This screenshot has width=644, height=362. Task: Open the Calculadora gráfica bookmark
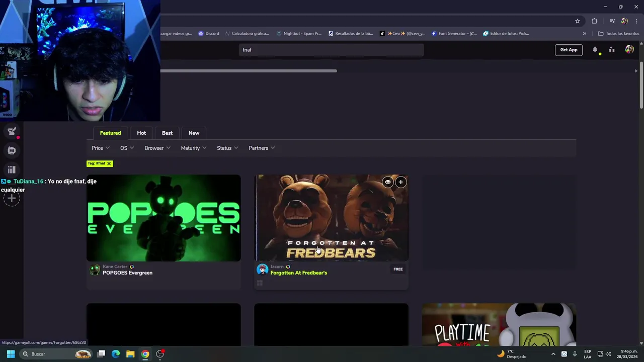pos(247,34)
